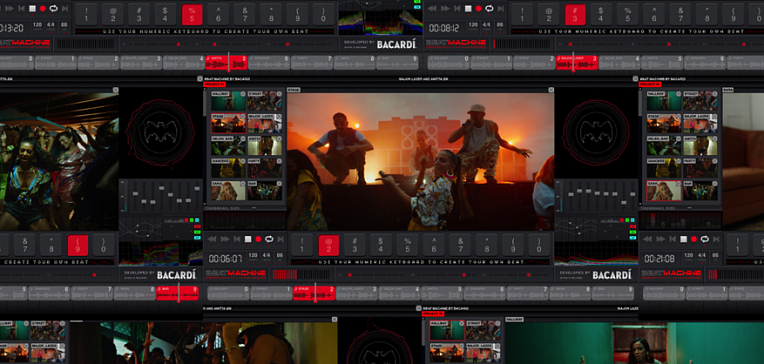764x364 pixels.
Task: Hit beat key 1 in the 00:06:07 window
Action: [302, 245]
